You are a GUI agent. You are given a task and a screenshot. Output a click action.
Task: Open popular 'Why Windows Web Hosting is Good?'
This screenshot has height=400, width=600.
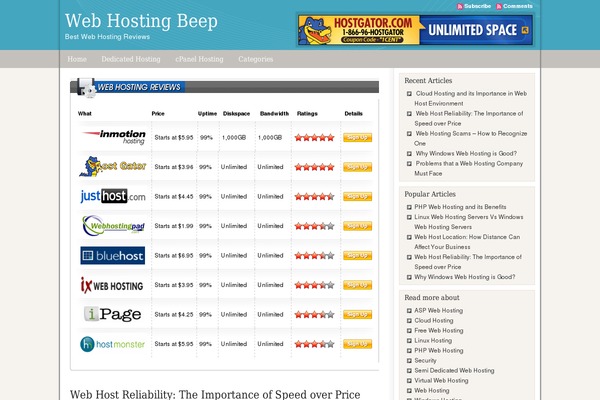(x=465, y=277)
